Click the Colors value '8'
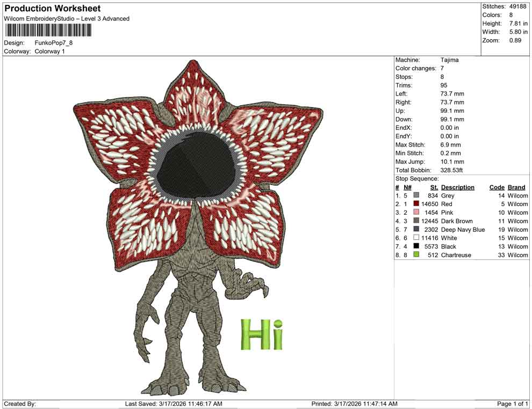 click(x=511, y=15)
